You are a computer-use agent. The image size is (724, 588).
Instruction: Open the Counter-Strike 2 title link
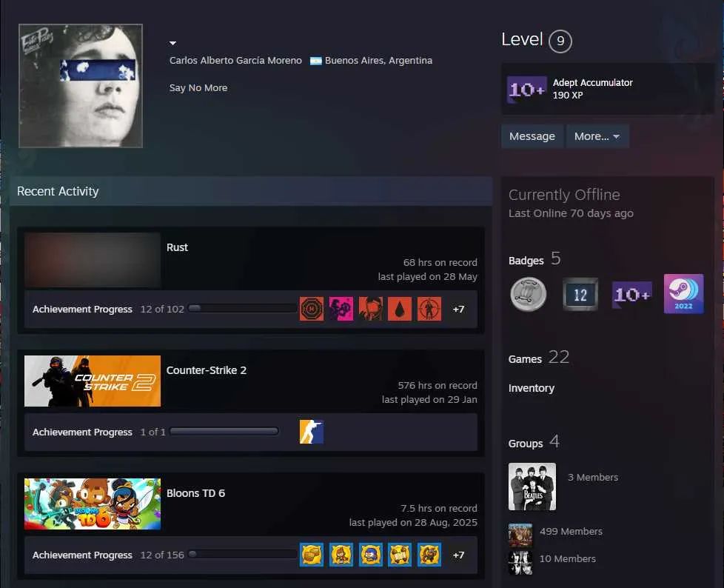[207, 370]
